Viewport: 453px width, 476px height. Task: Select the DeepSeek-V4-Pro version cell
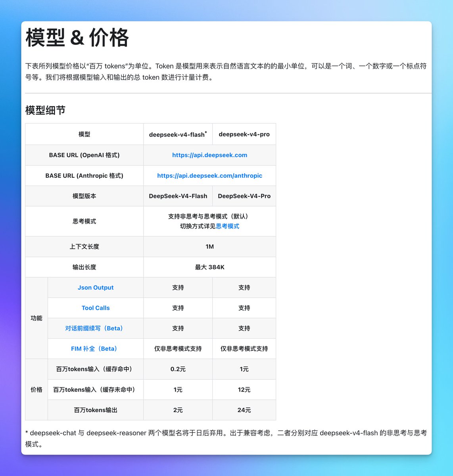tap(244, 196)
